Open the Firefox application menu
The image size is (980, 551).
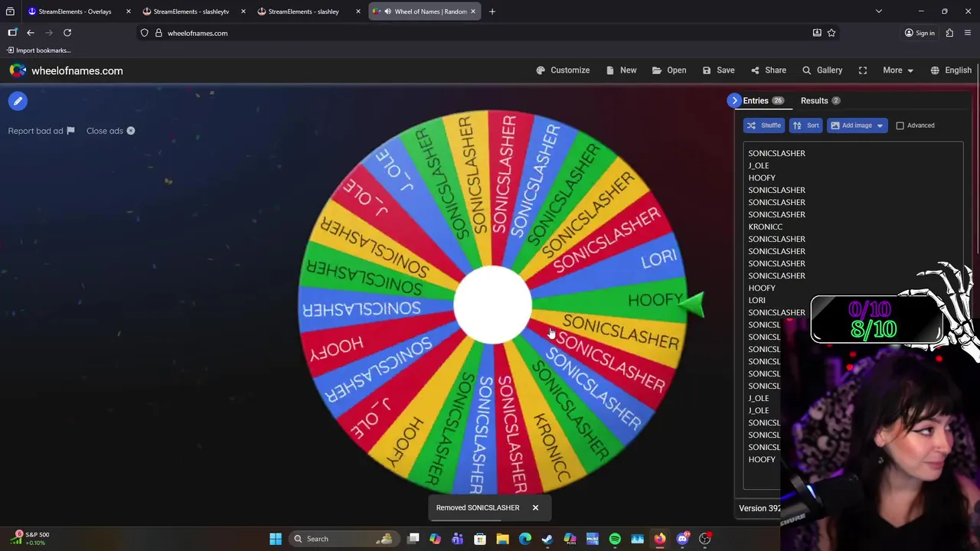tap(968, 33)
